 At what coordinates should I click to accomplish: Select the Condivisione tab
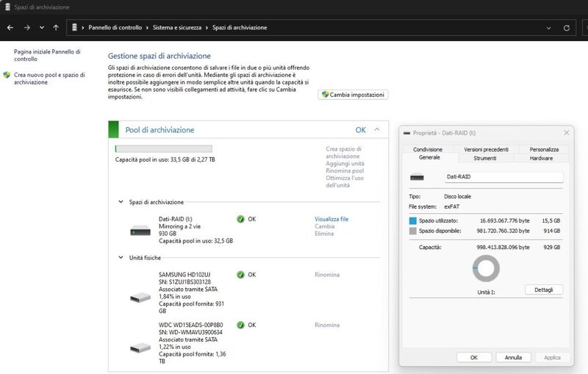428,149
